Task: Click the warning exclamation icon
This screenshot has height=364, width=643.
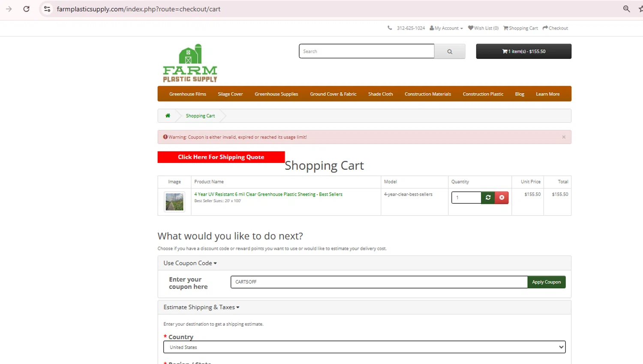Action: click(x=165, y=137)
